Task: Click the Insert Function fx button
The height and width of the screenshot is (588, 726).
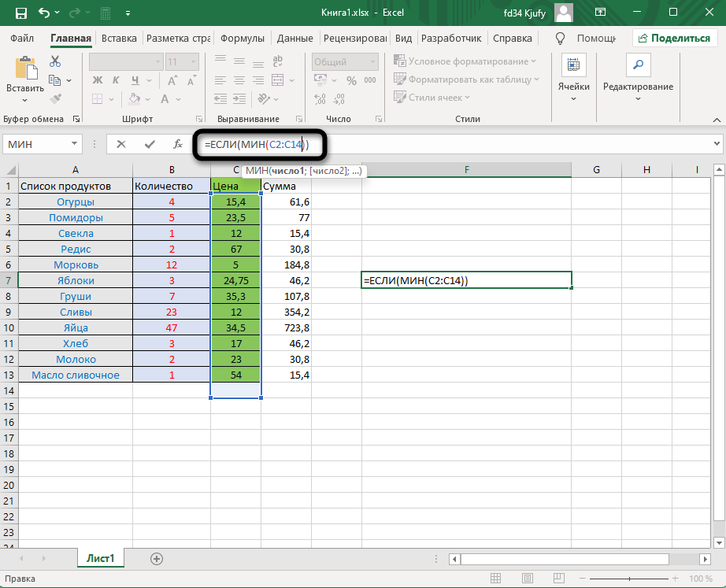Action: coord(178,145)
